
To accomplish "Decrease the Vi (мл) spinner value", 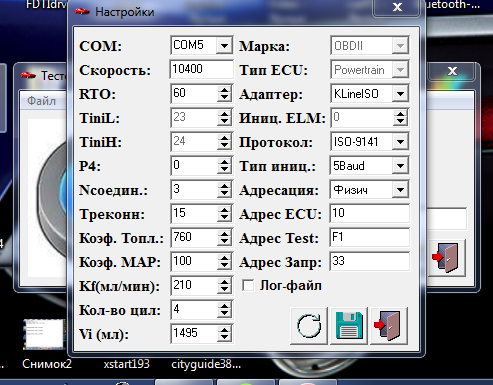I will click(x=224, y=338).
